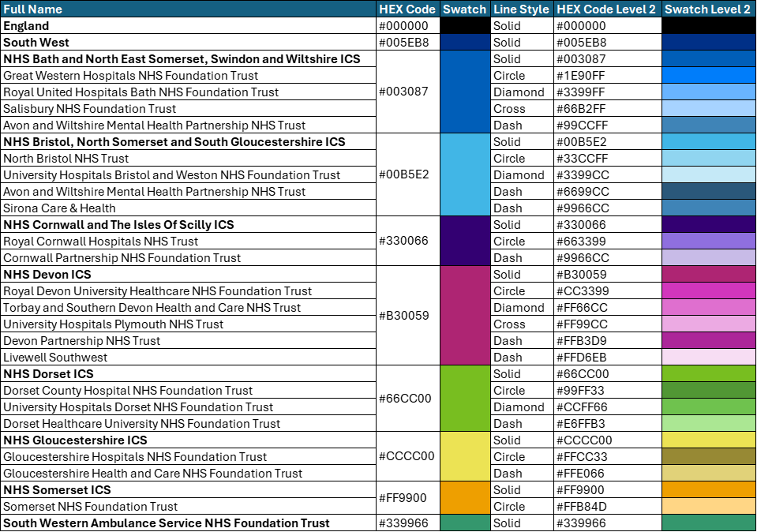Click the South West name cell
Viewport: 757px width, 532px height.
coord(189,43)
